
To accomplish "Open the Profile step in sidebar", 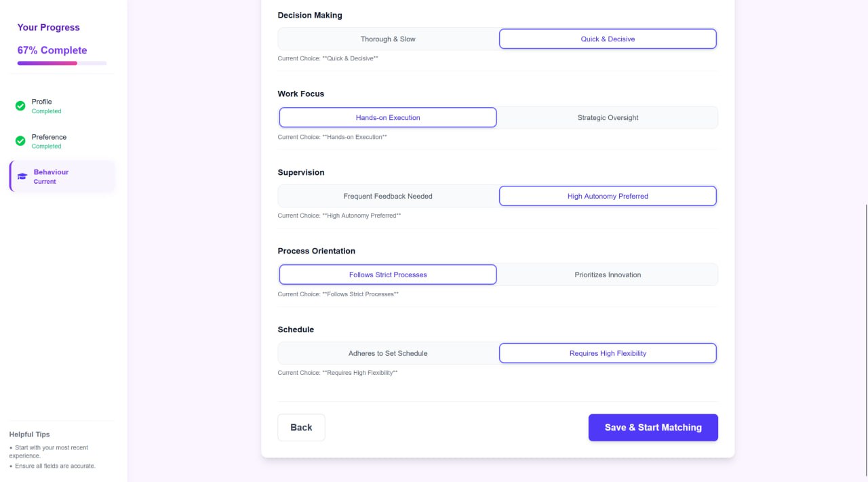I will click(62, 106).
